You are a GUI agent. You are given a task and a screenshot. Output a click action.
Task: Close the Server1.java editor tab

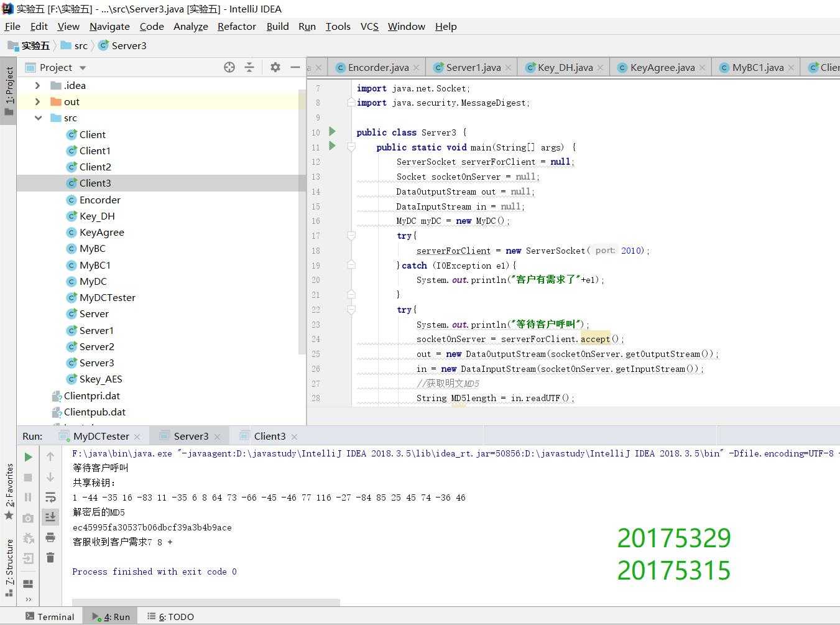(508, 68)
